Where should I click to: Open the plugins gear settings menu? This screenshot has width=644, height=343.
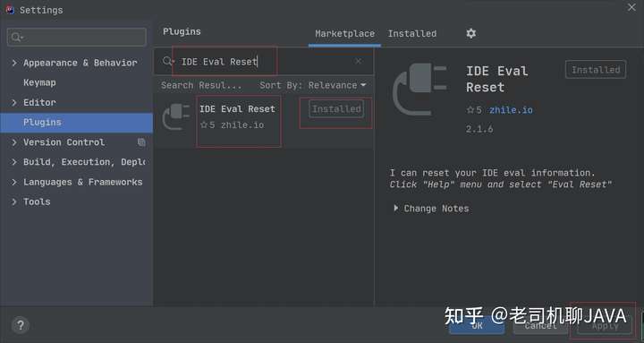pos(471,33)
